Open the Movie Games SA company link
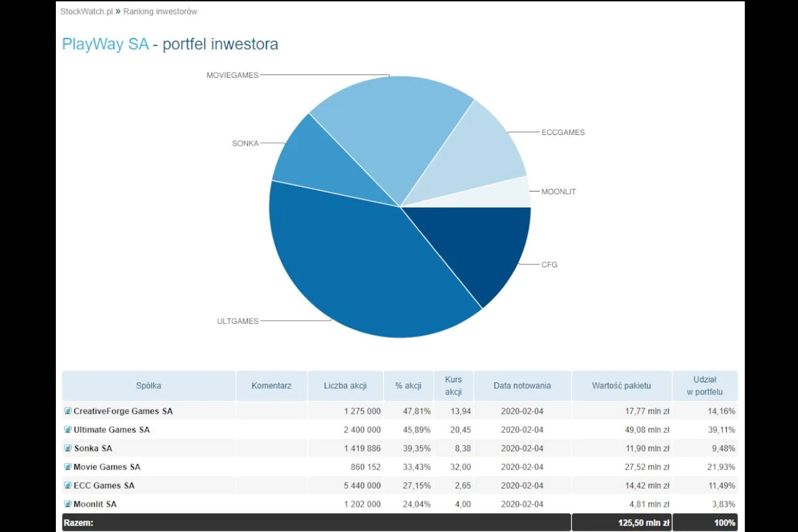The image size is (798, 532). pyautogui.click(x=107, y=467)
